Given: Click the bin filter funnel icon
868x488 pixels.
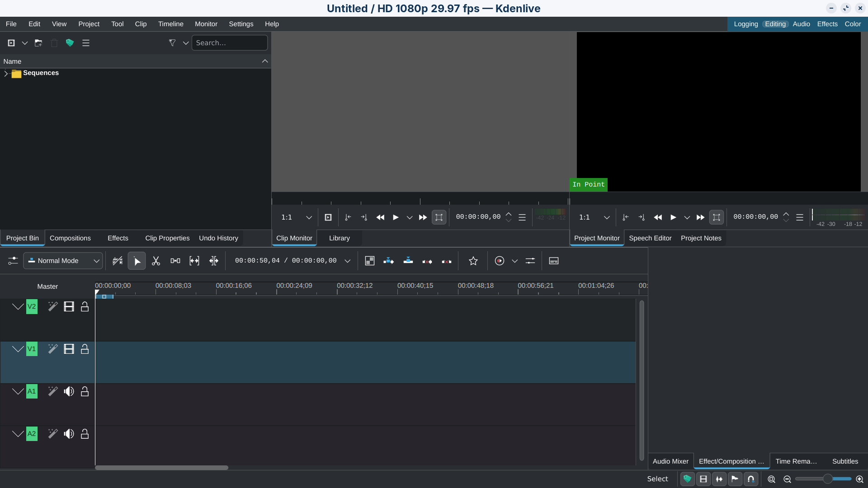Looking at the screenshot, I should click(172, 43).
